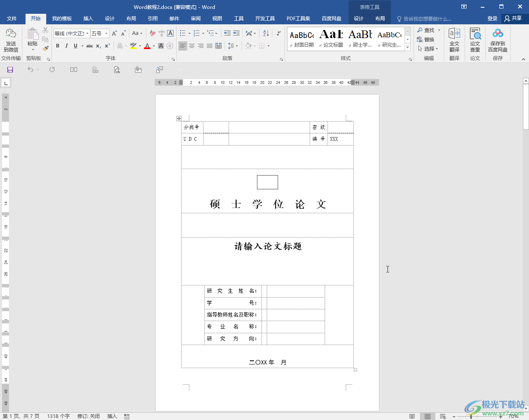Decrease font size with shrink font icon
The image size is (529, 420).
pyautogui.click(x=123, y=33)
